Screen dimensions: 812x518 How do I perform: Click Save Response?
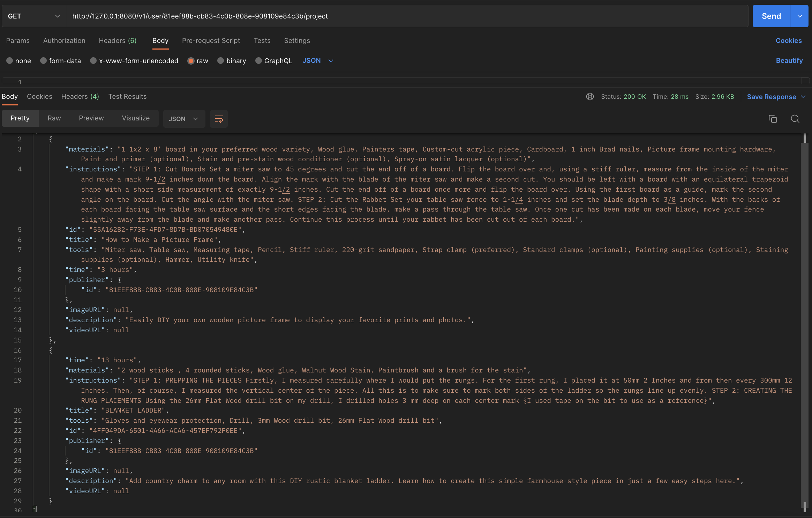tap(771, 97)
